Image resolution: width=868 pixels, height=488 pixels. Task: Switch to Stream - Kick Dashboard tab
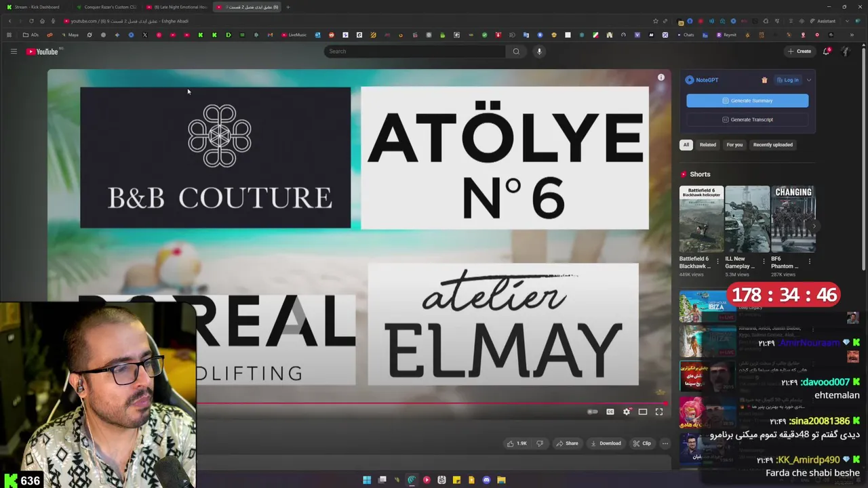[x=36, y=7]
